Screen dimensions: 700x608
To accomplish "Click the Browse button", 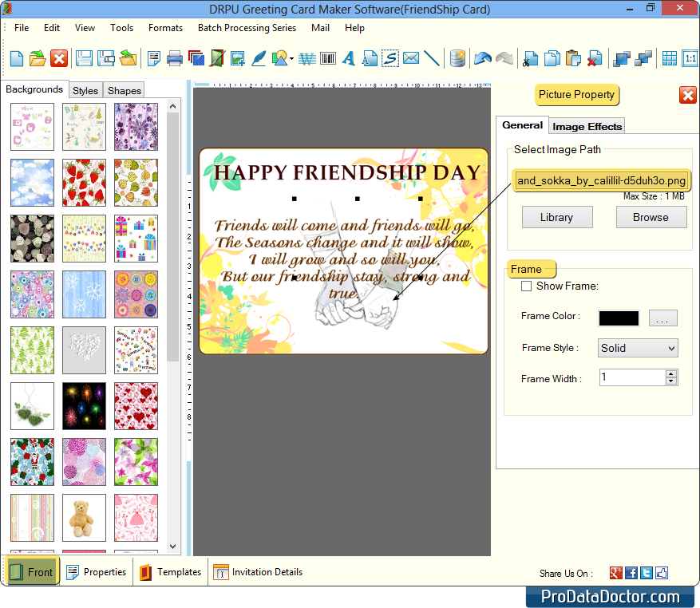I will [651, 216].
